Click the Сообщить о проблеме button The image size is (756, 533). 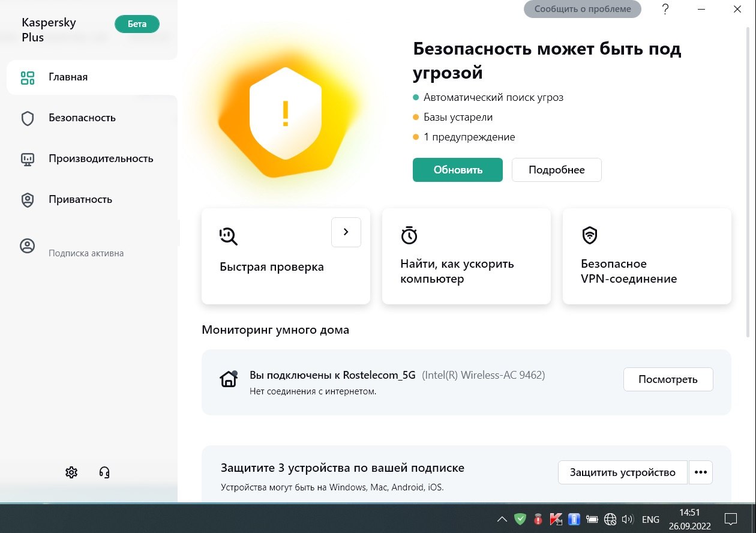tap(583, 9)
